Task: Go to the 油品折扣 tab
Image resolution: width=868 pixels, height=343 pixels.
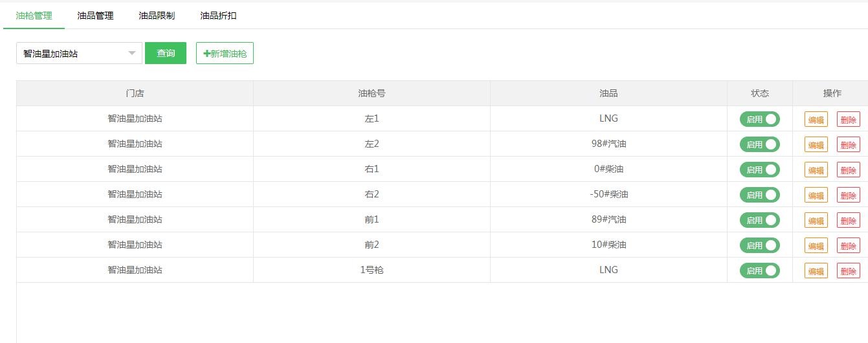Action: pyautogui.click(x=218, y=16)
